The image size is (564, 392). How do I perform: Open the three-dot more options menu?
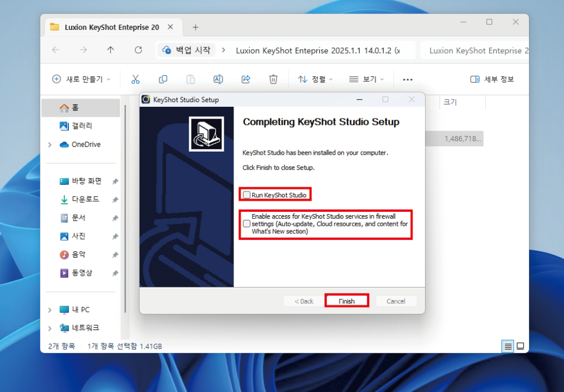pyautogui.click(x=408, y=79)
